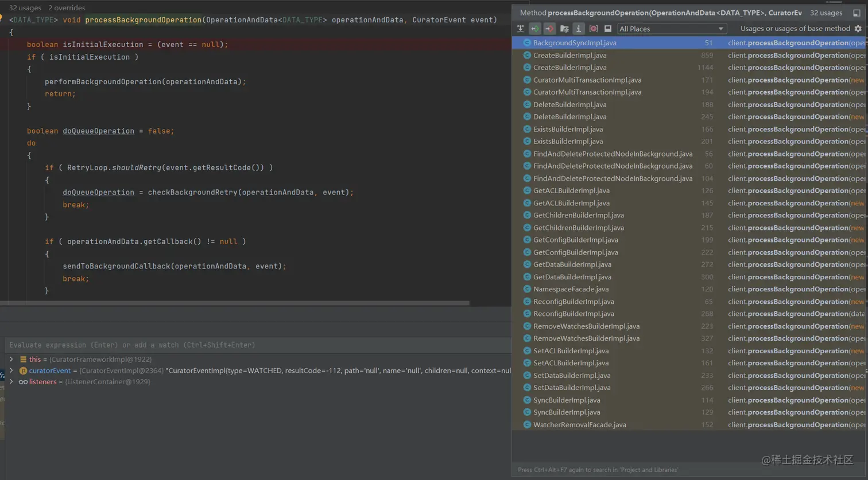Select GetConfigBuilderImpl.java usage at line 222
The height and width of the screenshot is (480, 868).
pos(689,253)
